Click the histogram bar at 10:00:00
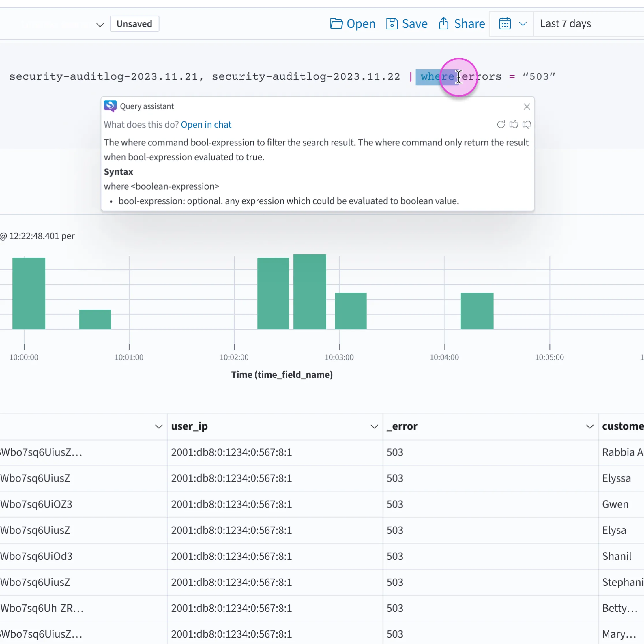 pos(29,293)
